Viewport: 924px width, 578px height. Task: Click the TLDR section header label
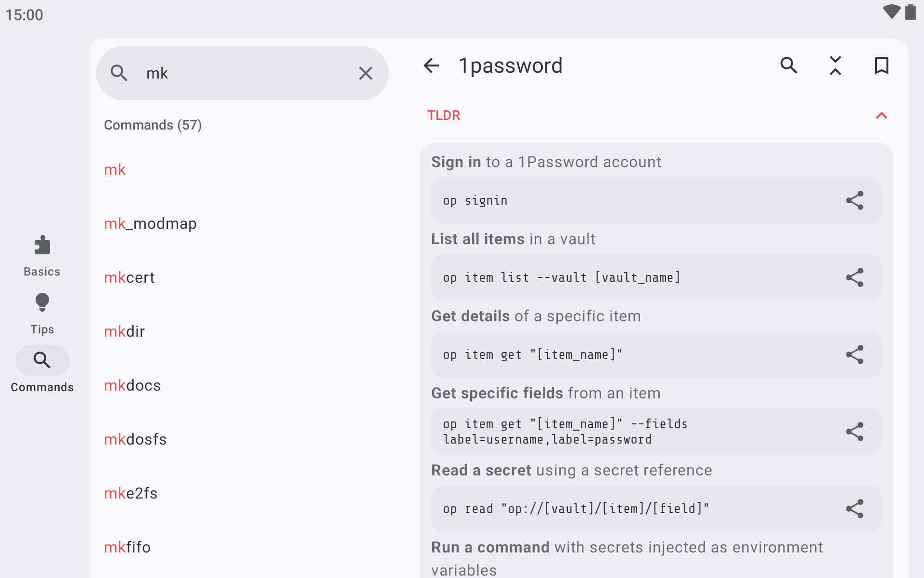tap(444, 116)
